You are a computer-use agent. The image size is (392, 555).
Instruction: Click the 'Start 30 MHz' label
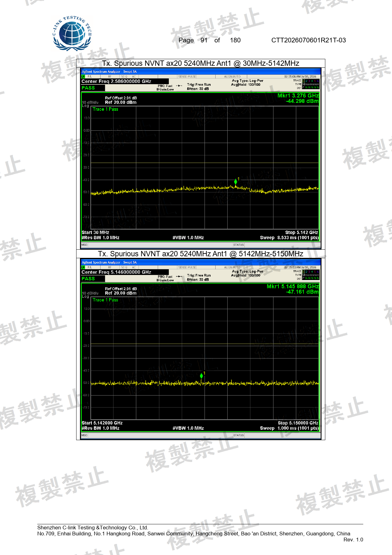click(95, 233)
